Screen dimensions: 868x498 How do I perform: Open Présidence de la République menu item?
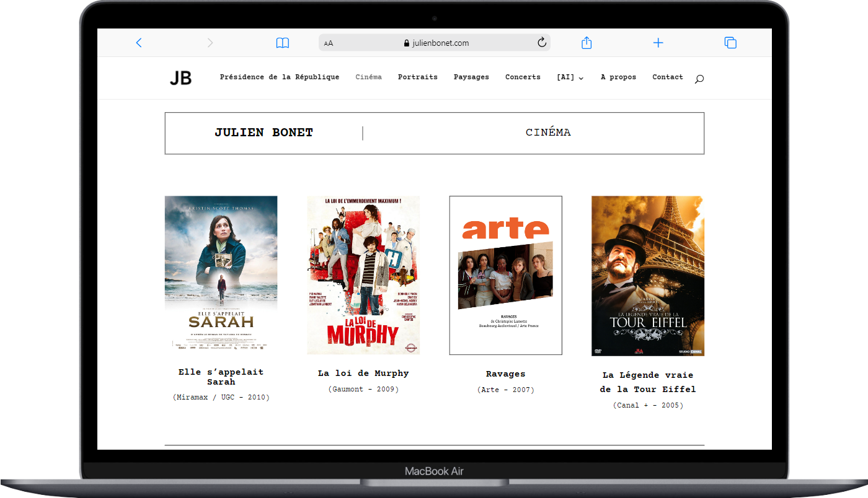[280, 77]
